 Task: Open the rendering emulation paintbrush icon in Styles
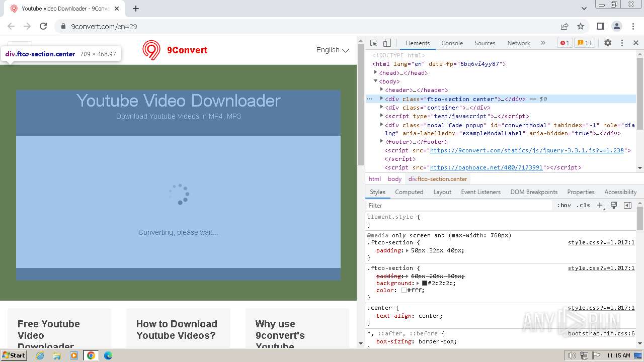(614, 205)
